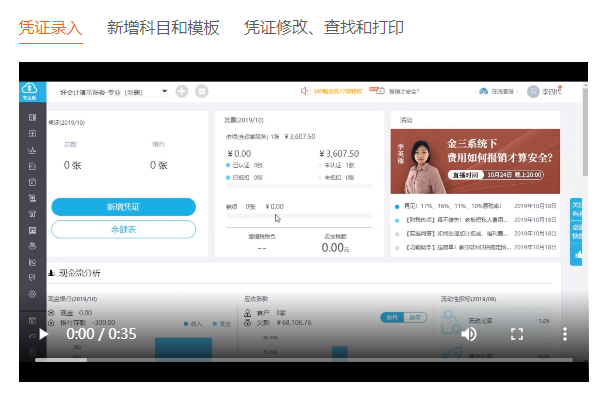The image size is (605, 399).
Task: Open the calendar icon in sidebar
Action: (x=32, y=182)
